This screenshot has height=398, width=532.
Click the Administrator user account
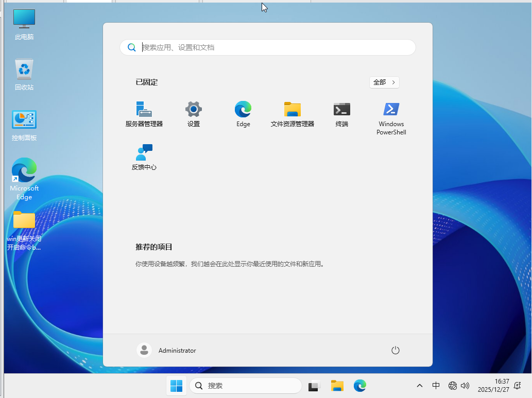[167, 351]
